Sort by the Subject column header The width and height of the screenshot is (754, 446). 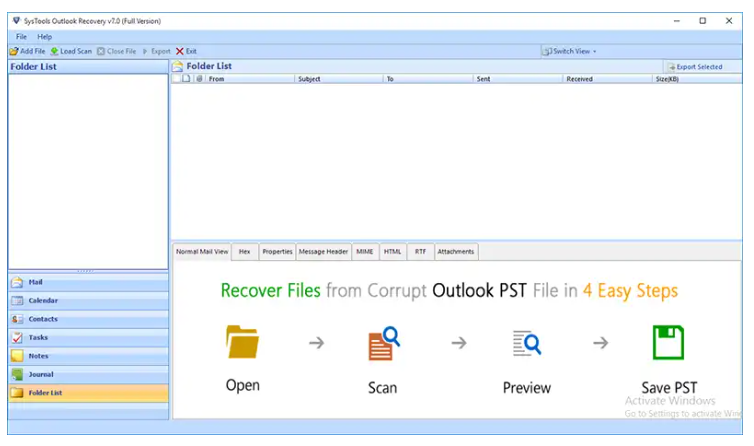pos(339,79)
